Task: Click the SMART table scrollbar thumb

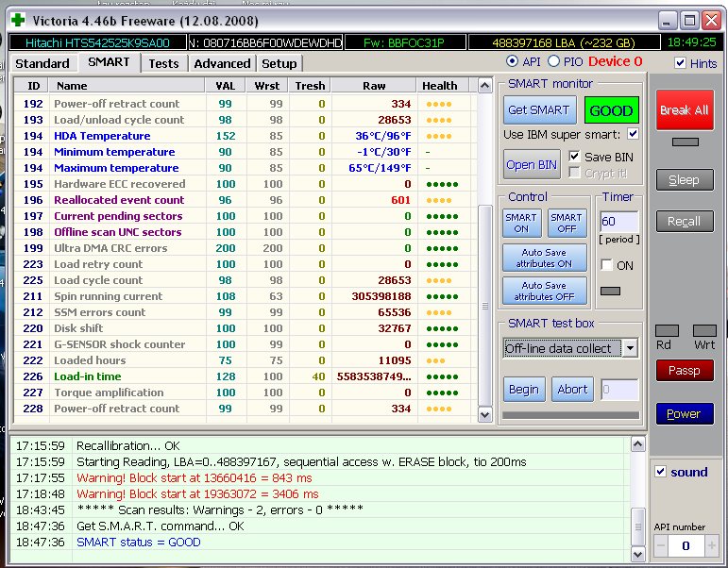Action: 485,306
